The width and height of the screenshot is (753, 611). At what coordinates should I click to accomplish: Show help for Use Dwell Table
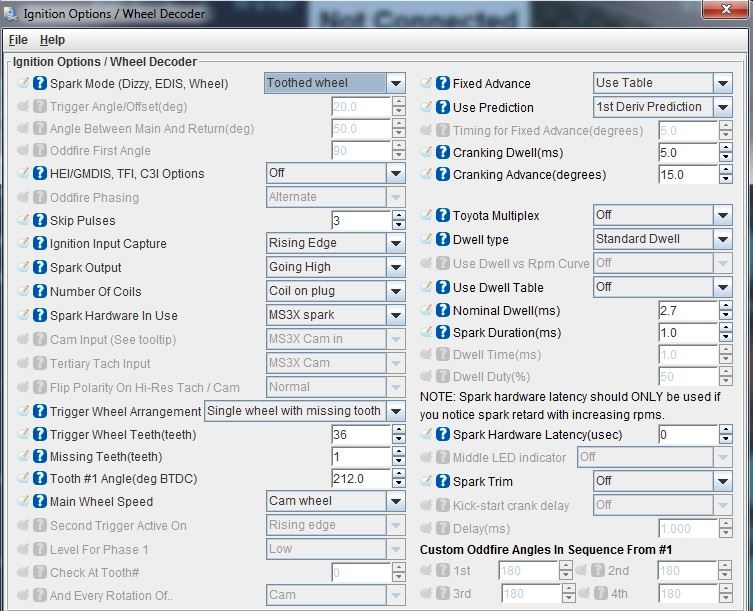(443, 287)
